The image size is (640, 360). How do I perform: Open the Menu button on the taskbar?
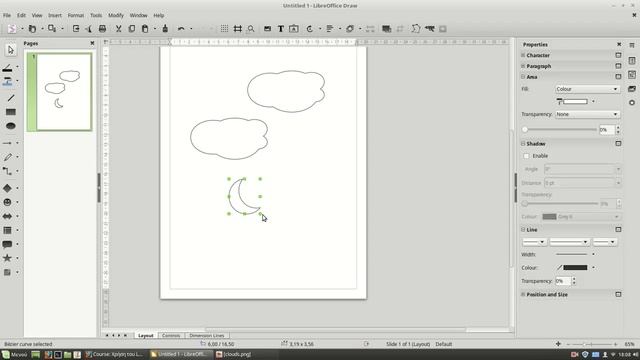click(14, 354)
